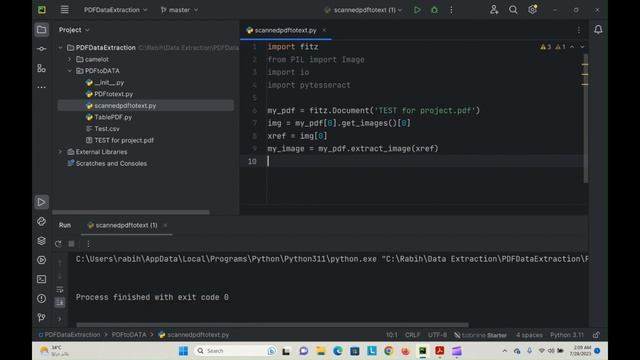Screen dimensions: 640x360
Task: Collapse the PDFtoDATA folder
Action: [69, 71]
